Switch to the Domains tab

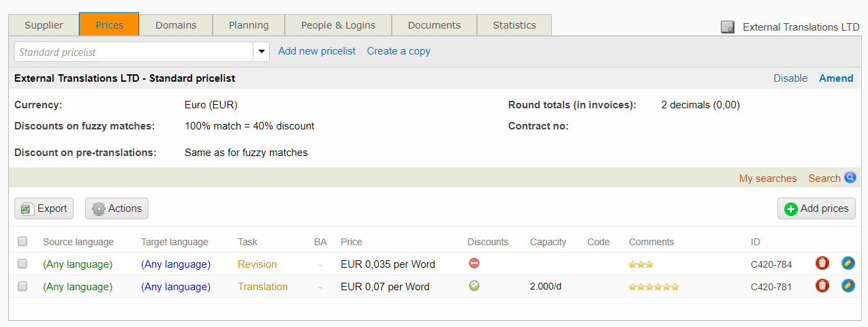[x=176, y=25]
